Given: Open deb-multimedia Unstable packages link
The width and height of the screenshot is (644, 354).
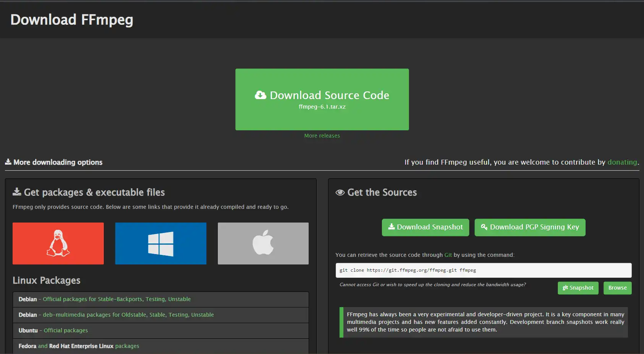Looking at the screenshot, I should [x=203, y=315].
